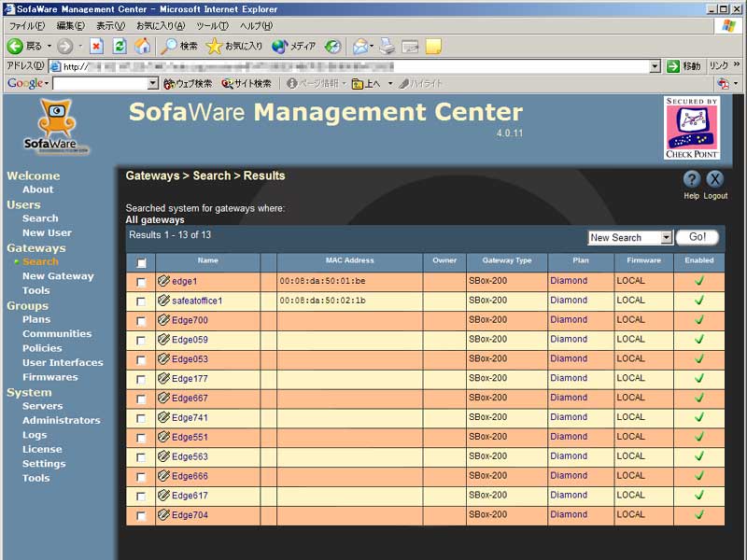Click the Help question mark icon
Viewport: 747px width, 560px height.
click(x=691, y=179)
